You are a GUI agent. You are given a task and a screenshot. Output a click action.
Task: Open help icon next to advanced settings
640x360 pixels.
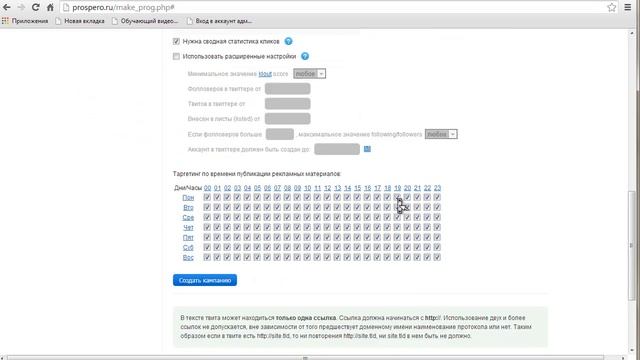point(305,56)
